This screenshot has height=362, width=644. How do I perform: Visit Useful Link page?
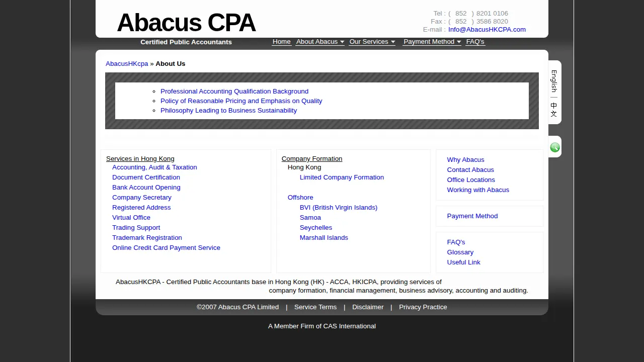[x=464, y=262]
